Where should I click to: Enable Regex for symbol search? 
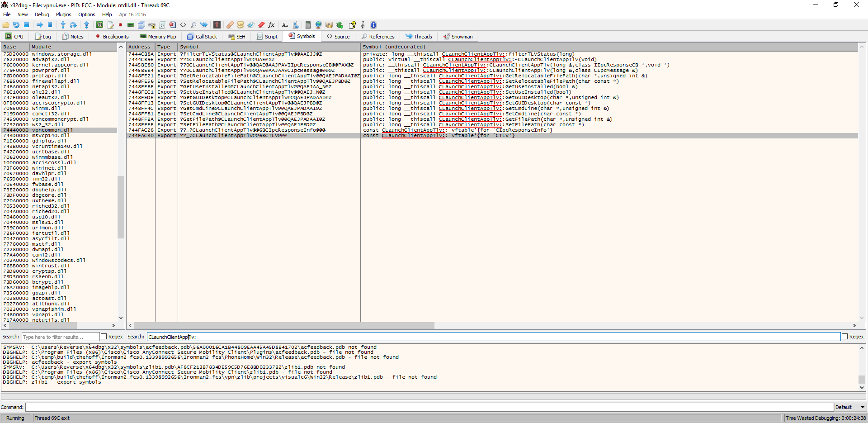[x=844, y=337]
